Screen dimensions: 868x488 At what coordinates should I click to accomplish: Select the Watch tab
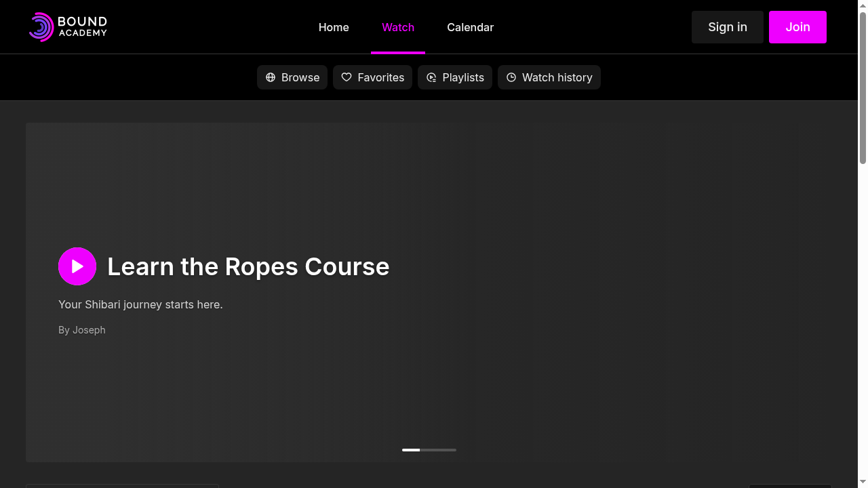coord(398,27)
